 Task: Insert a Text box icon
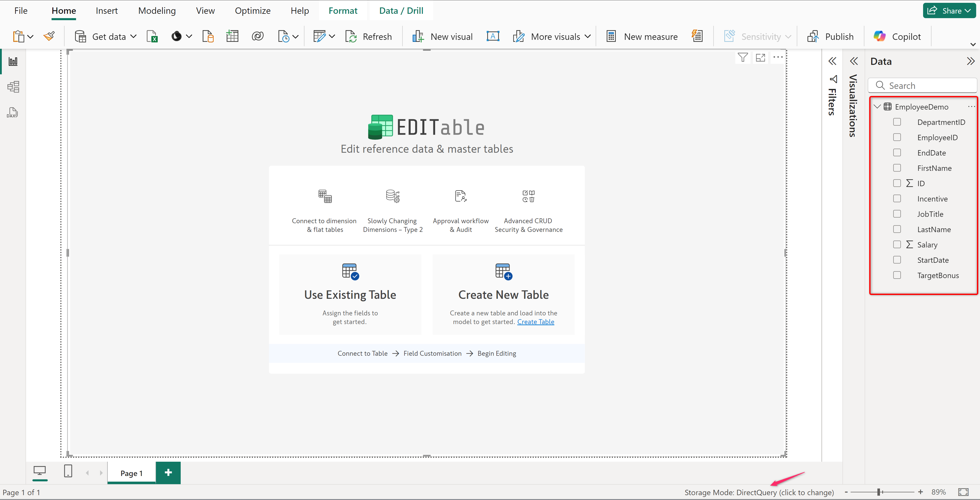(x=493, y=37)
